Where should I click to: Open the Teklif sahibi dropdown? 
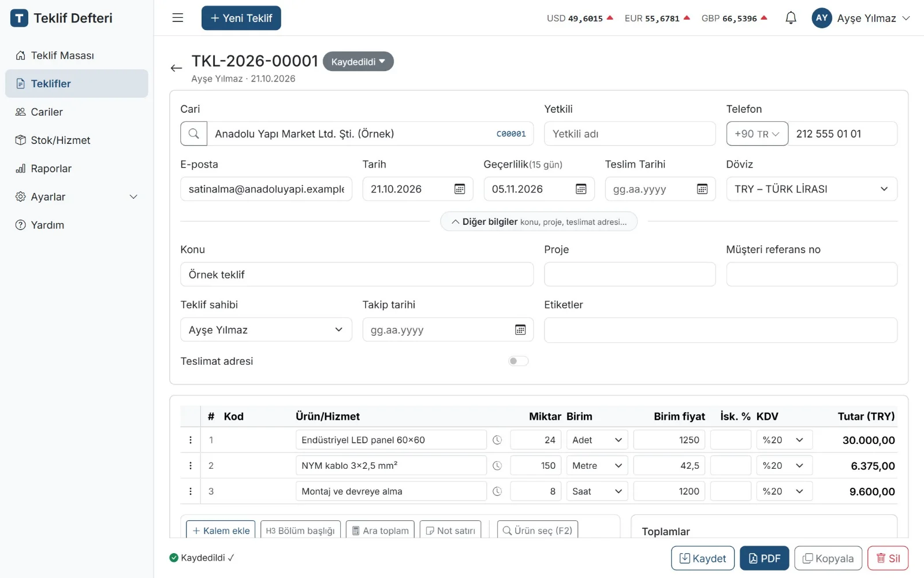[266, 329]
